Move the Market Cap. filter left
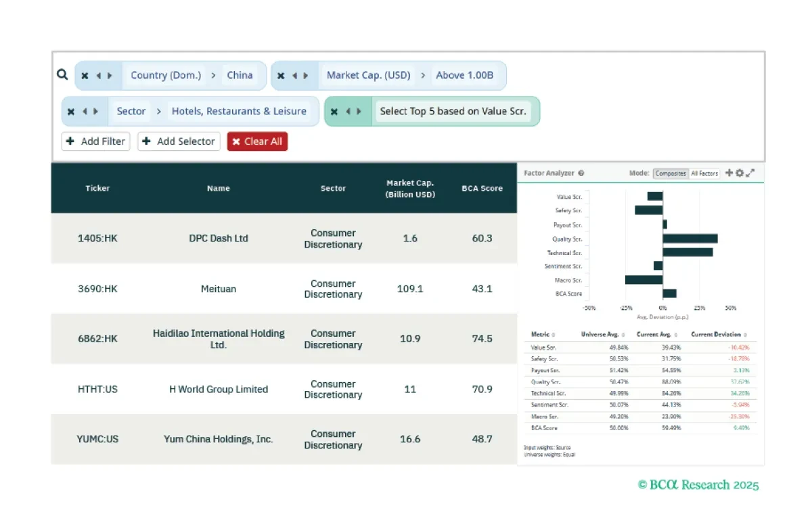The image size is (812, 510). tap(295, 76)
